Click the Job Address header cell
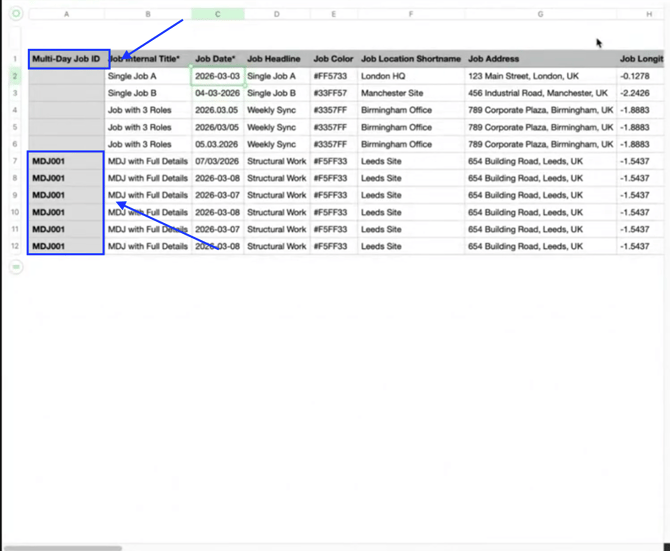 (x=540, y=59)
